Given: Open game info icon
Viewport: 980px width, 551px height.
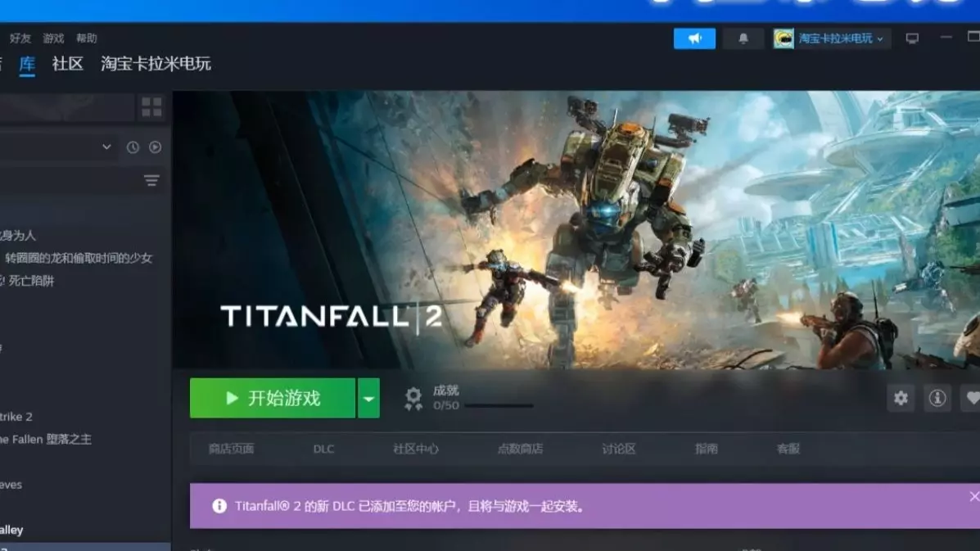Looking at the screenshot, I should 937,398.
